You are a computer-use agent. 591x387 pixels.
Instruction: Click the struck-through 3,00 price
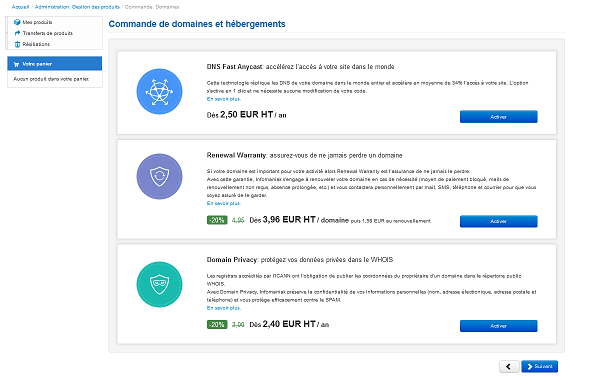[x=238, y=324]
